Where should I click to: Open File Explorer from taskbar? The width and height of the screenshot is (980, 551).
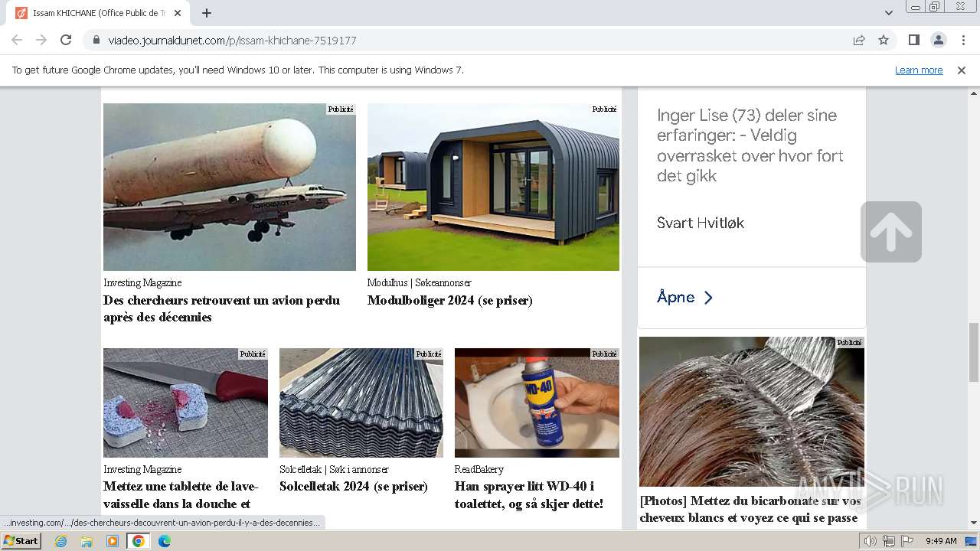pos(87,541)
